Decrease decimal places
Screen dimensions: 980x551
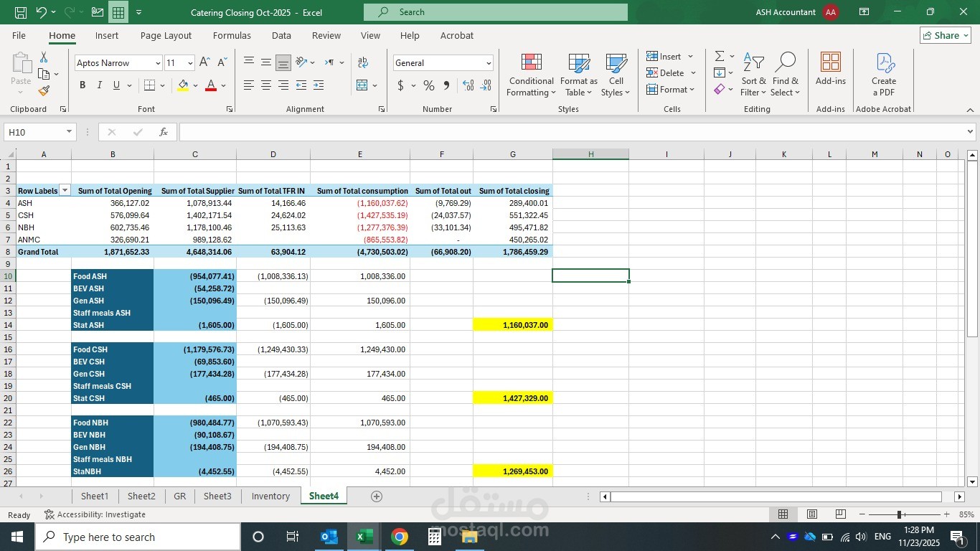click(486, 85)
